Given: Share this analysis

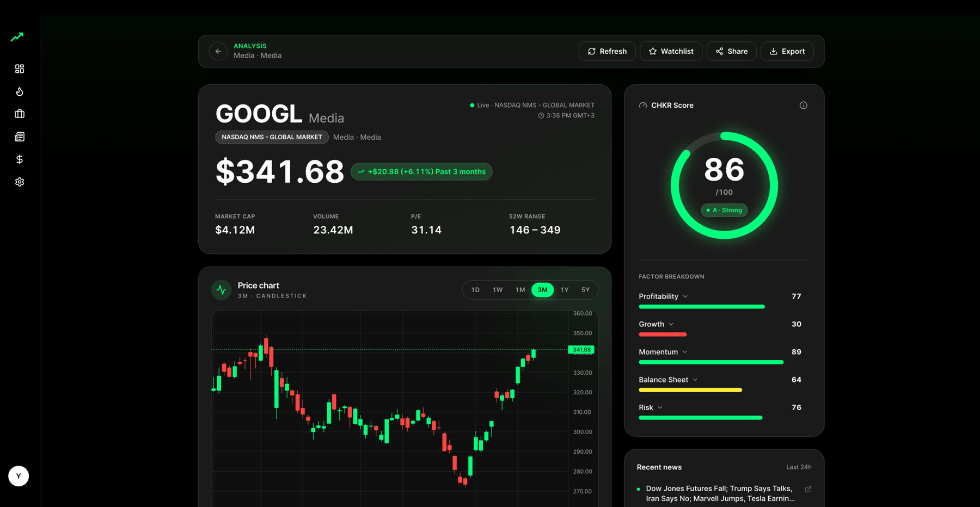Looking at the screenshot, I should [731, 51].
